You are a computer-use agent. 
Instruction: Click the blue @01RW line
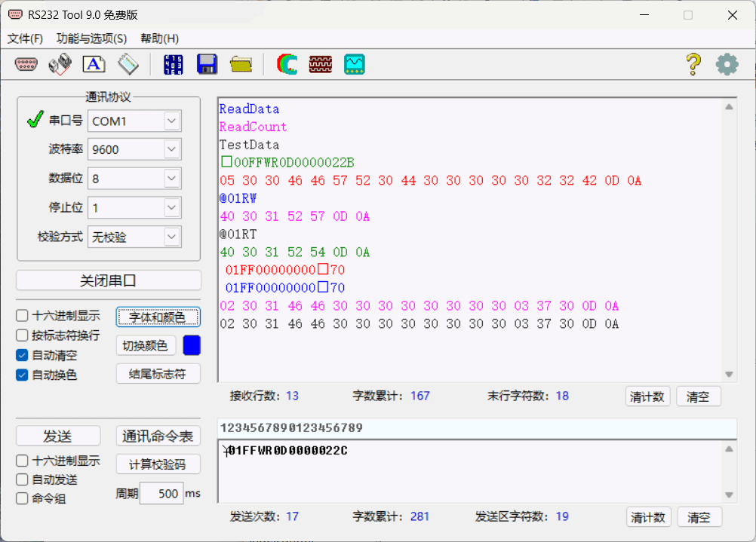point(238,198)
